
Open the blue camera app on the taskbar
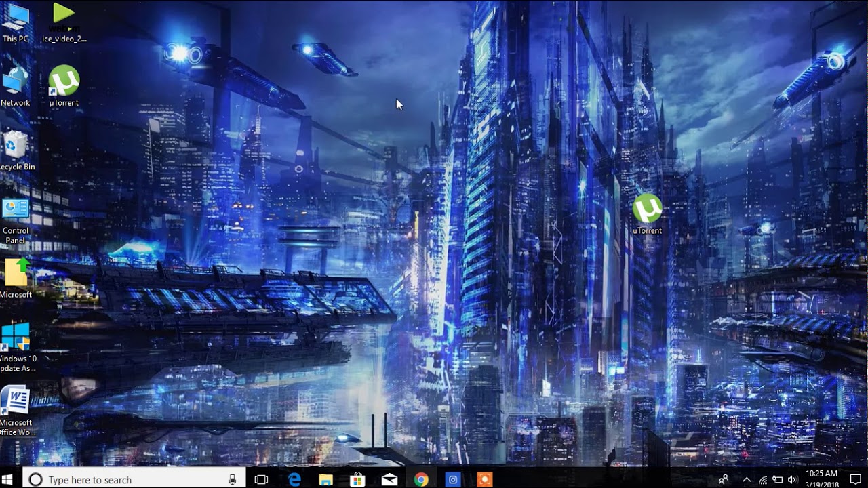(453, 480)
